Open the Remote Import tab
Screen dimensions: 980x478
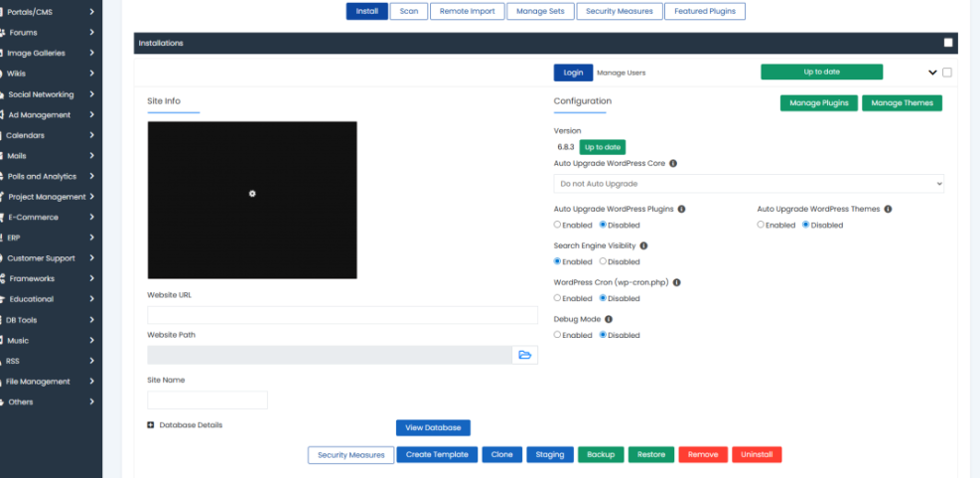(467, 11)
